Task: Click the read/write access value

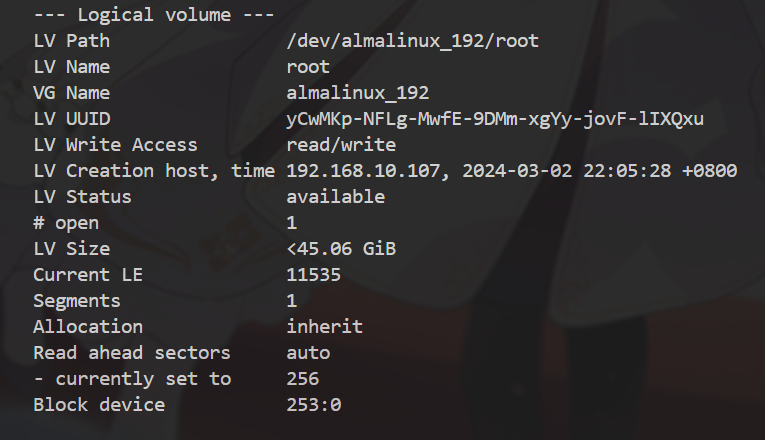Action: coord(341,145)
